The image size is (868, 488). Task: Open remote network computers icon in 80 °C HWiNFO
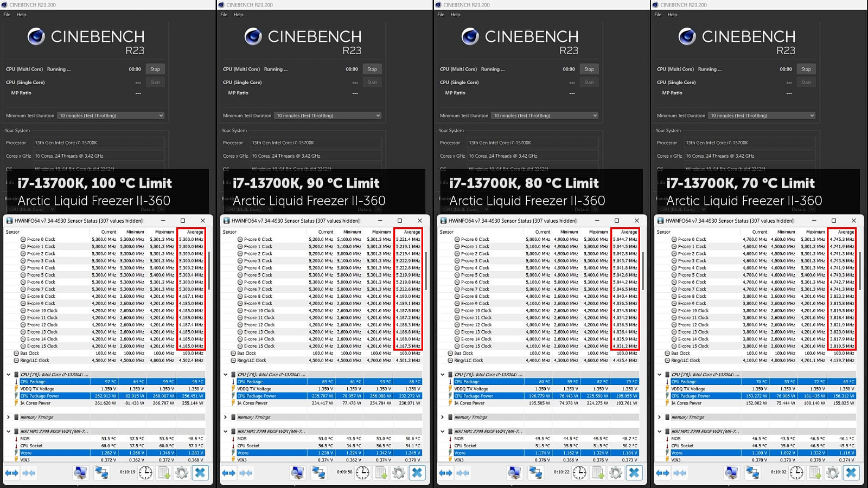[535, 473]
